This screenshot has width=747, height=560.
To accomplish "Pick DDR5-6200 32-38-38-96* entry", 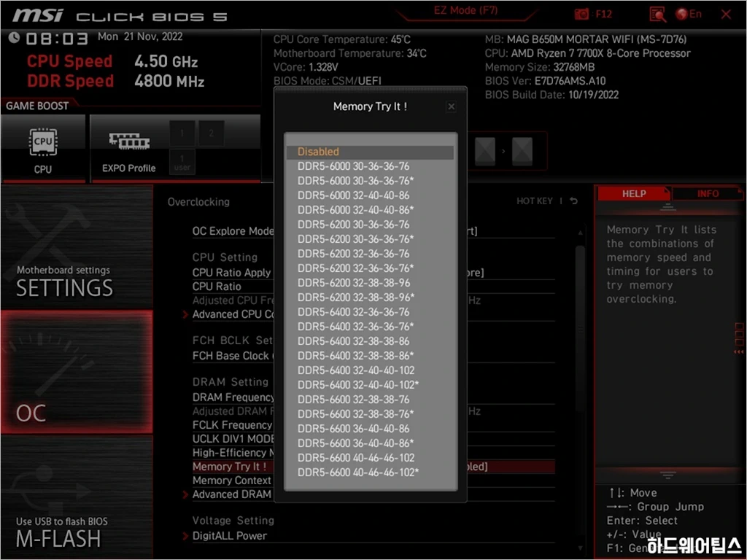I will [x=370, y=297].
